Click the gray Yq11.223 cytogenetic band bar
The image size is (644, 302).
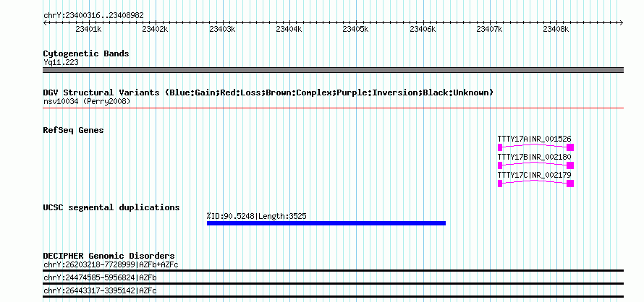[333, 70]
